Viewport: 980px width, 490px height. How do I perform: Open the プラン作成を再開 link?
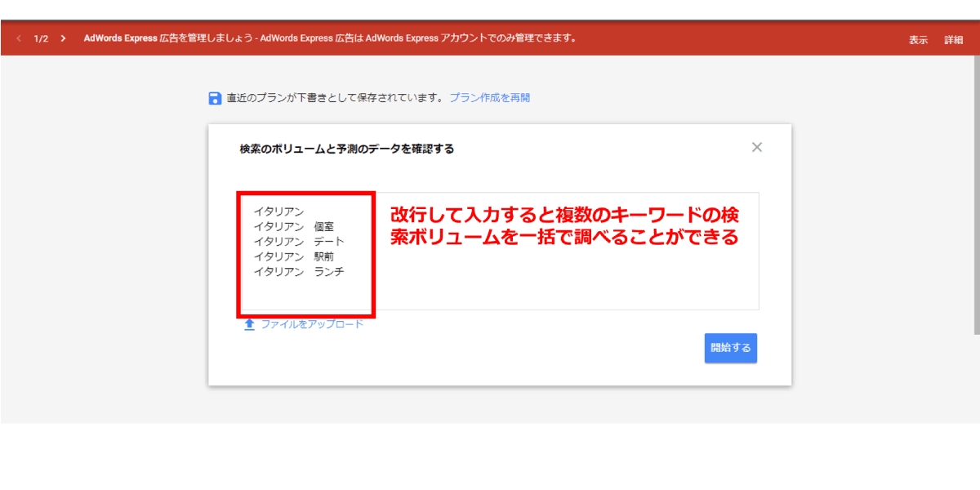(x=490, y=98)
